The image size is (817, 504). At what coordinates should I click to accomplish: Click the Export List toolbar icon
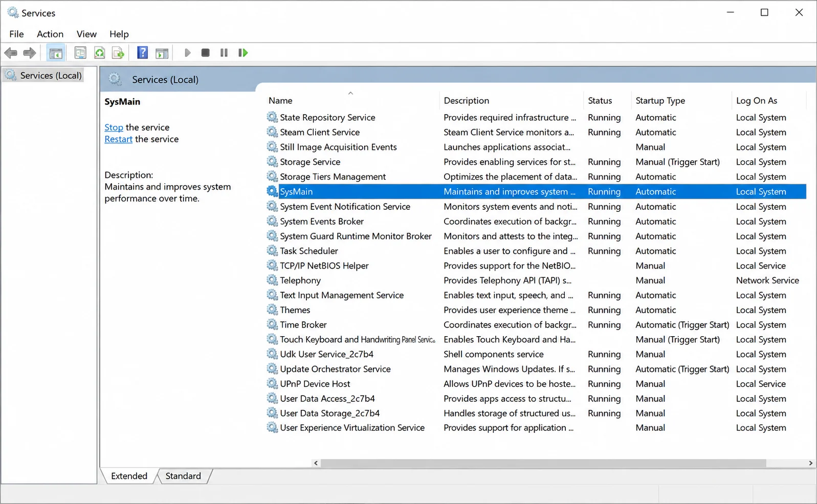(x=118, y=53)
